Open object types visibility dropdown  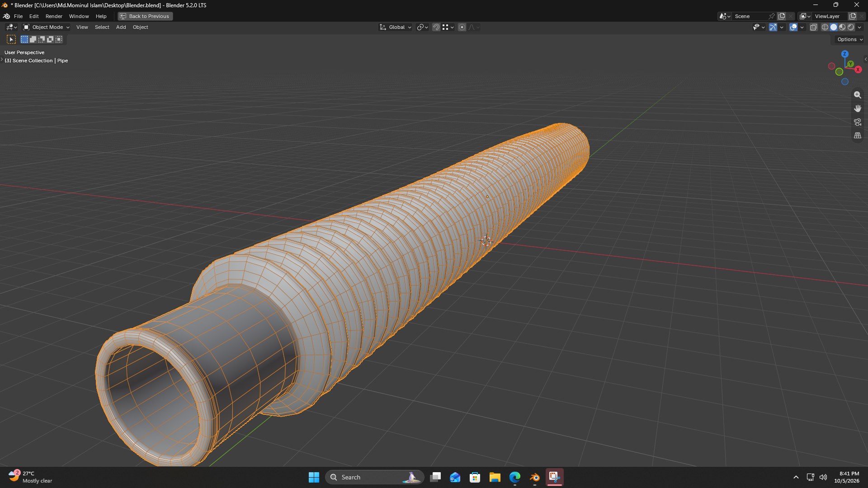coord(759,27)
